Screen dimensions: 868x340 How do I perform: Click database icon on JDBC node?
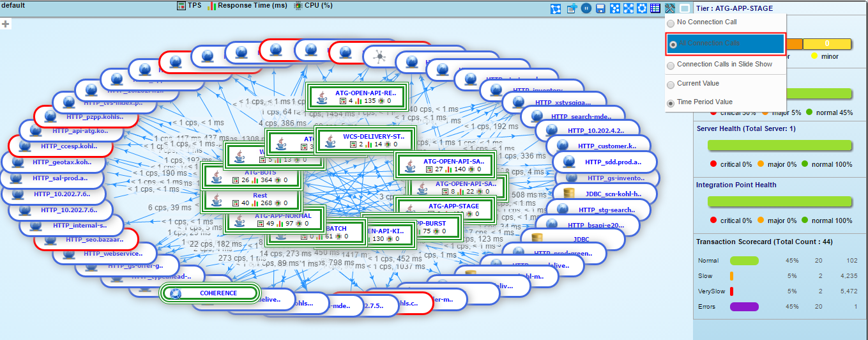(538, 239)
